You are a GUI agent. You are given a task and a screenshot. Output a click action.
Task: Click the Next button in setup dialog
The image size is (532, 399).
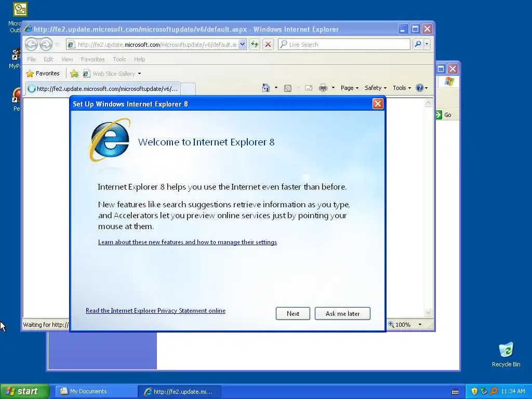pyautogui.click(x=293, y=313)
